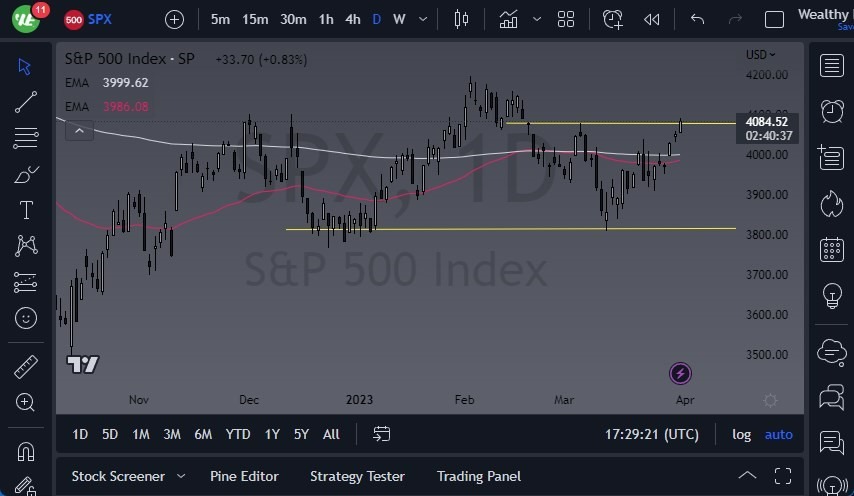Open the hotlists flame panel
Viewport: 854px width, 496px height.
[832, 204]
